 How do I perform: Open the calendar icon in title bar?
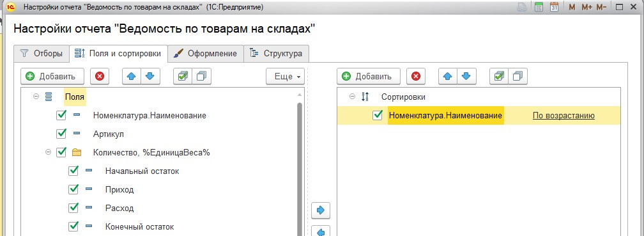point(554,7)
